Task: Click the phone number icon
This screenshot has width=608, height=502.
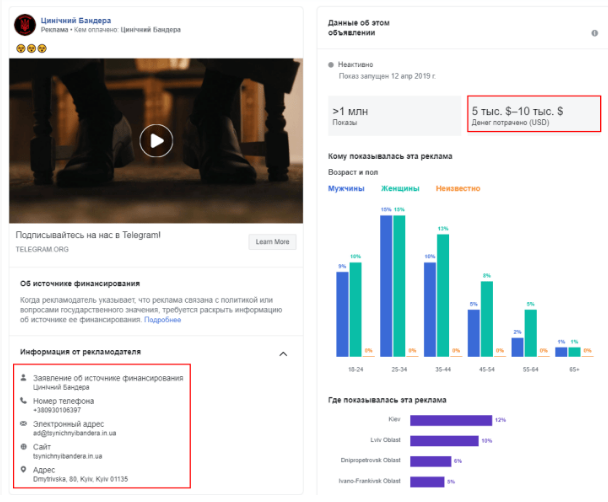Action: [x=23, y=401]
